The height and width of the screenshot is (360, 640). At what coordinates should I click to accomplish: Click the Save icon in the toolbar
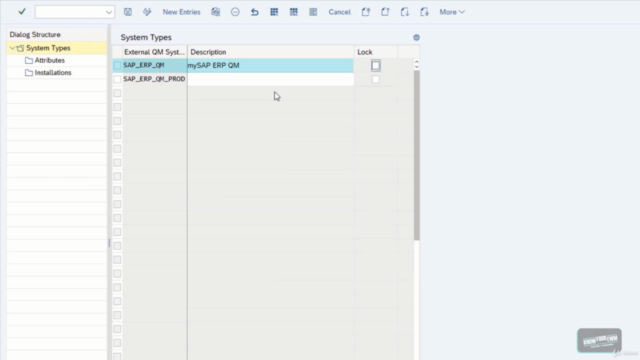(128, 12)
